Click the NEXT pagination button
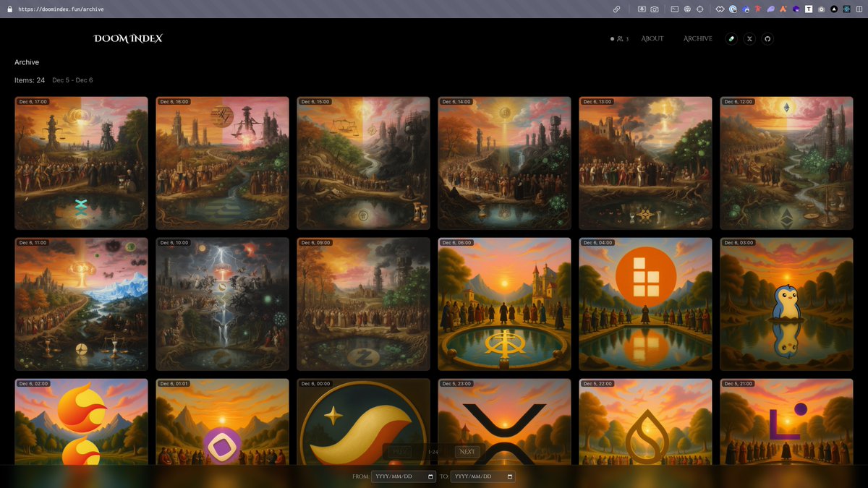 pos(467,452)
